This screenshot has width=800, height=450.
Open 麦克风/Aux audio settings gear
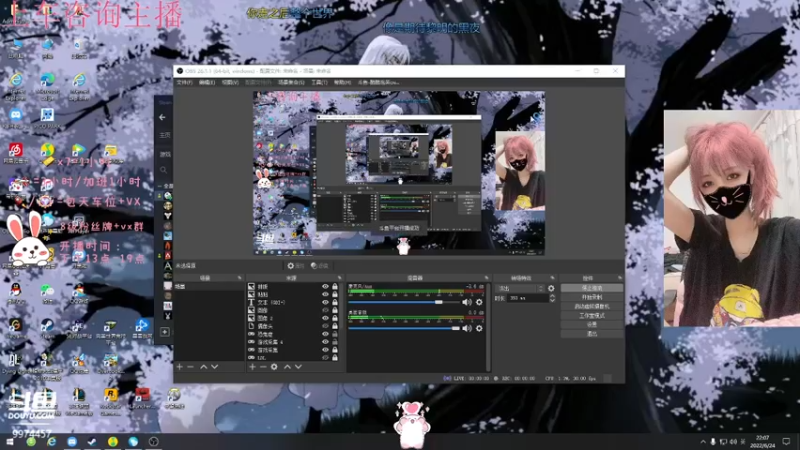tap(479, 302)
